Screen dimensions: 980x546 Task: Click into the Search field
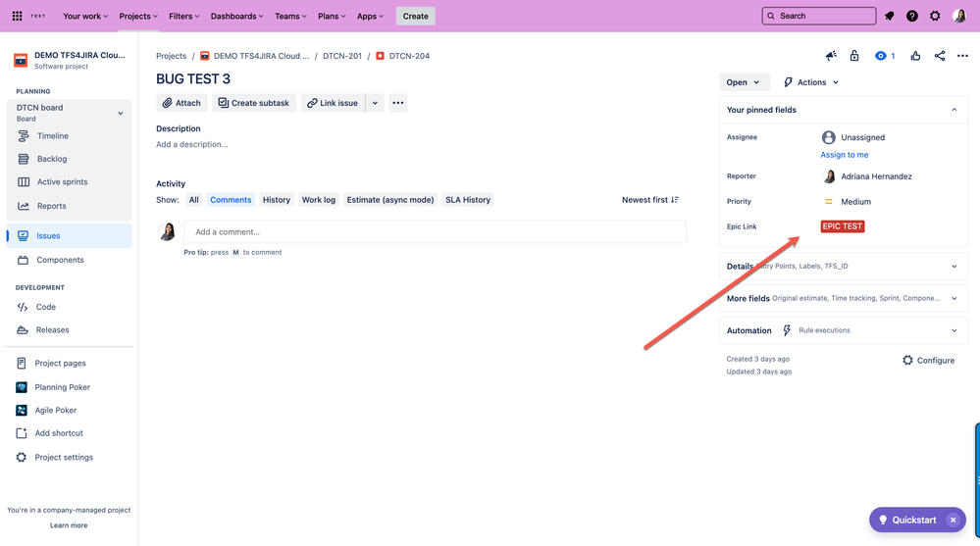coord(819,16)
